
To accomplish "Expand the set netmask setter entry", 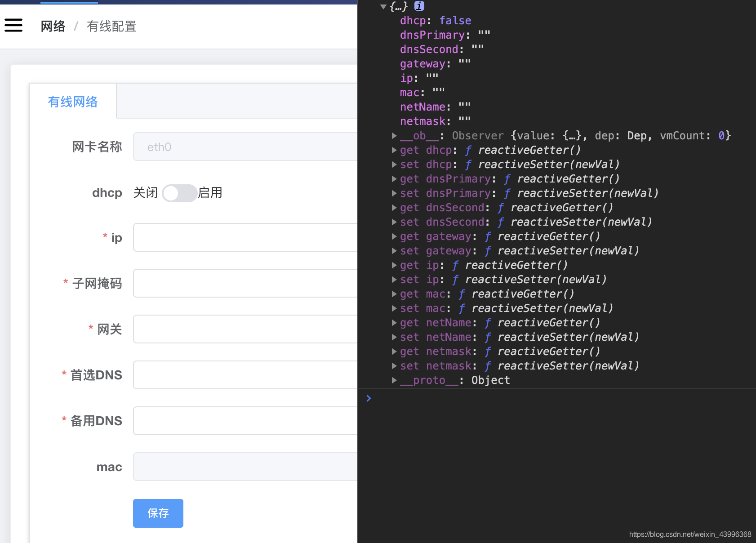I will 394,365.
